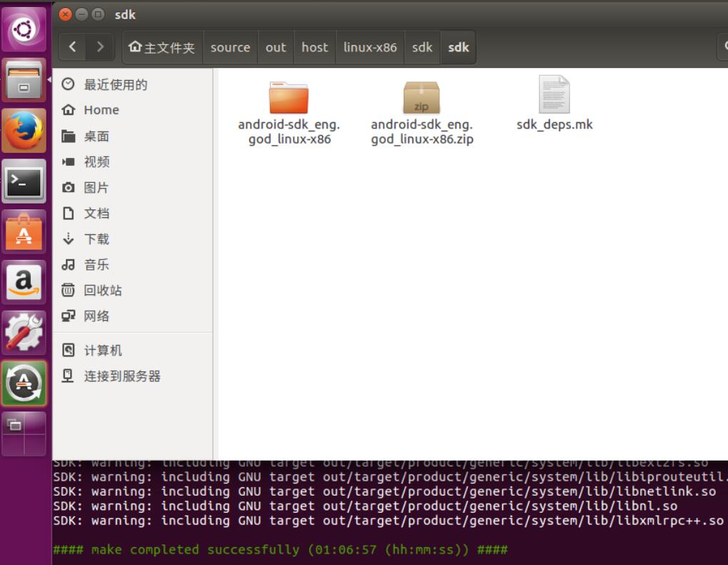The image size is (728, 565).
Task: Open Home in the sidebar
Action: (x=133, y=110)
